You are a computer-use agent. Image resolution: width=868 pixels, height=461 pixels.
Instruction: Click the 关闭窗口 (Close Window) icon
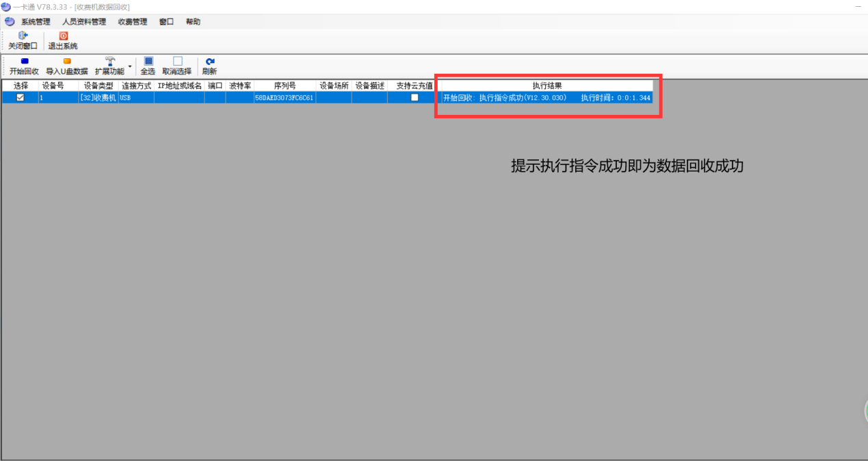coord(23,36)
